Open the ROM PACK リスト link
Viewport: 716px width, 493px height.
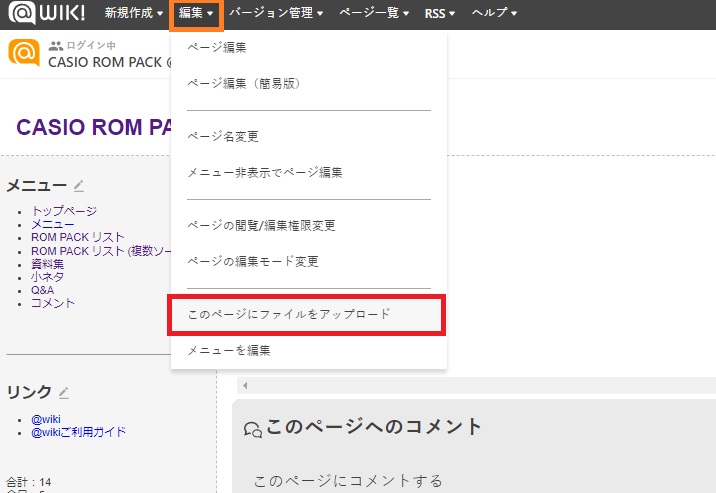[x=78, y=237]
